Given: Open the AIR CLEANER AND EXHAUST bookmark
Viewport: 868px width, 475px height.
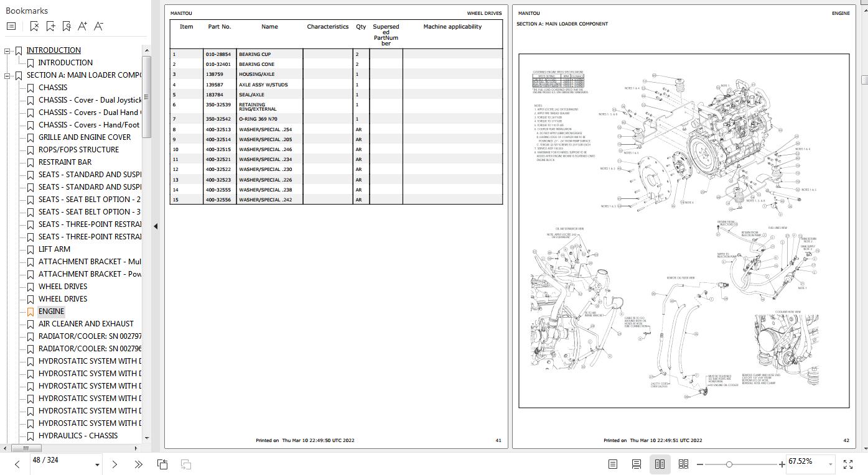Looking at the screenshot, I should 86,324.
